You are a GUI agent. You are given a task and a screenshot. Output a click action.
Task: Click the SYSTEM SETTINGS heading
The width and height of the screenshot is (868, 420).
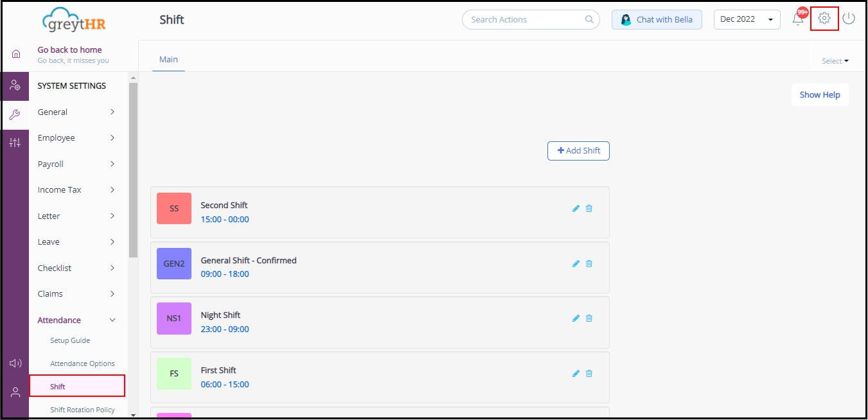72,86
